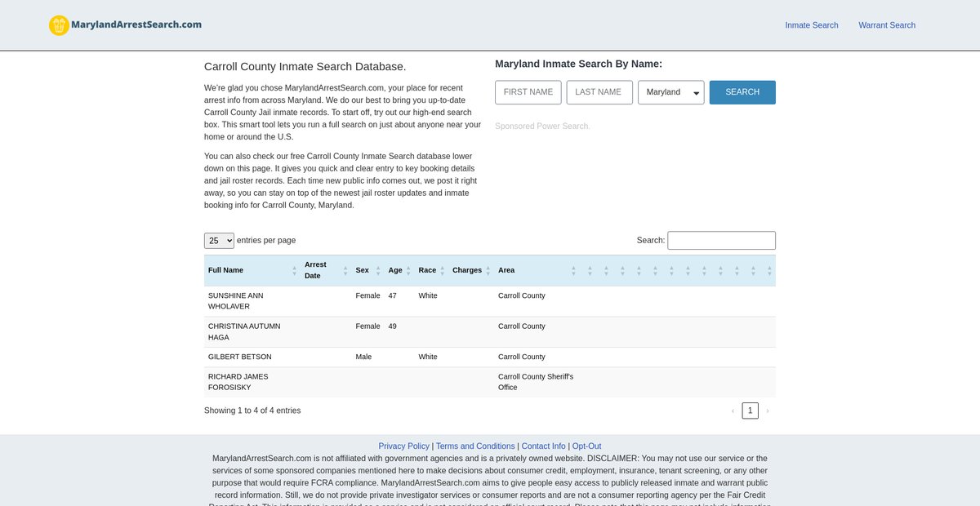Viewport: 980px width, 506px height.
Task: Focus the FIRST NAME input field
Action: pyautogui.click(x=528, y=92)
